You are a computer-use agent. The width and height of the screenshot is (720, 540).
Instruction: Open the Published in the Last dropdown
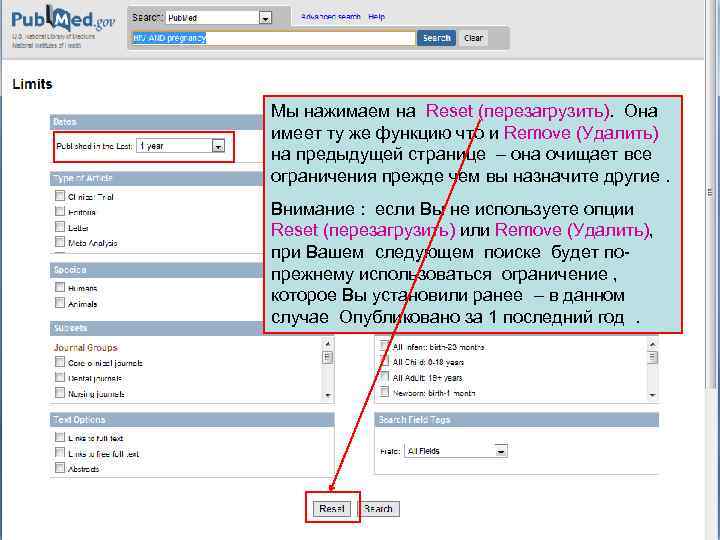click(180, 146)
